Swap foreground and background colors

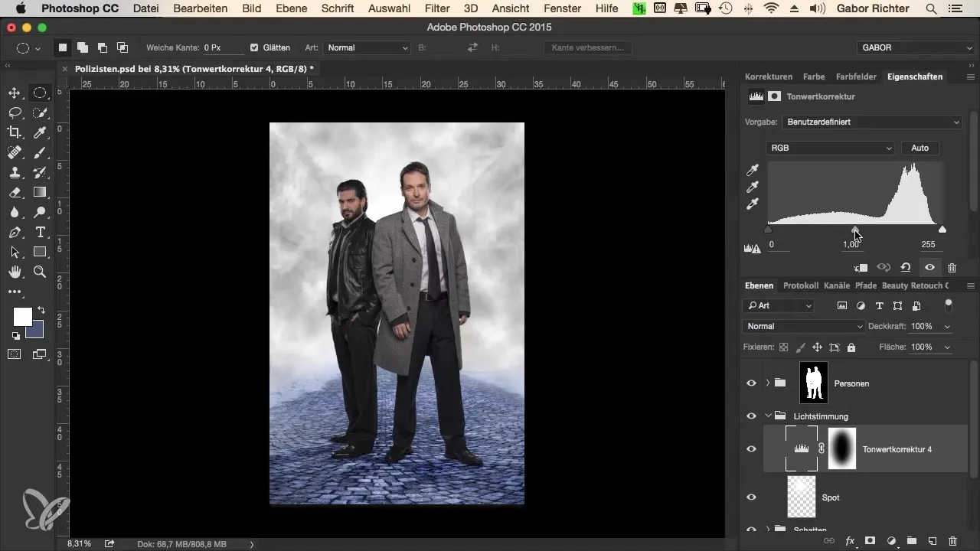41,310
